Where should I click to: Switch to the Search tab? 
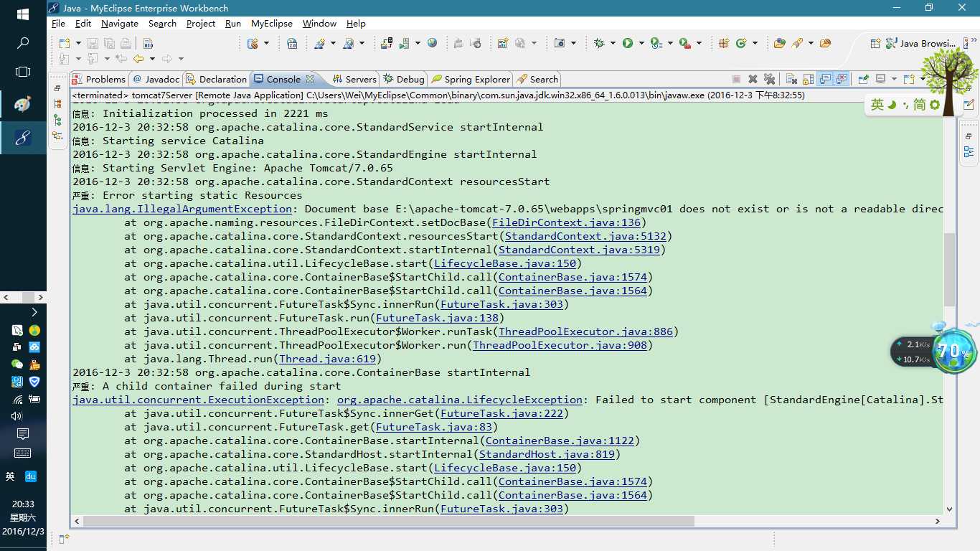coord(537,79)
